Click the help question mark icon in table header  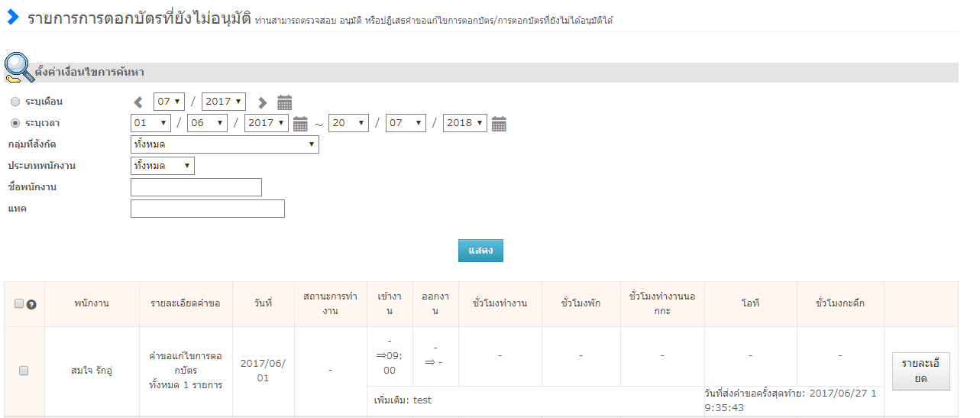click(32, 304)
